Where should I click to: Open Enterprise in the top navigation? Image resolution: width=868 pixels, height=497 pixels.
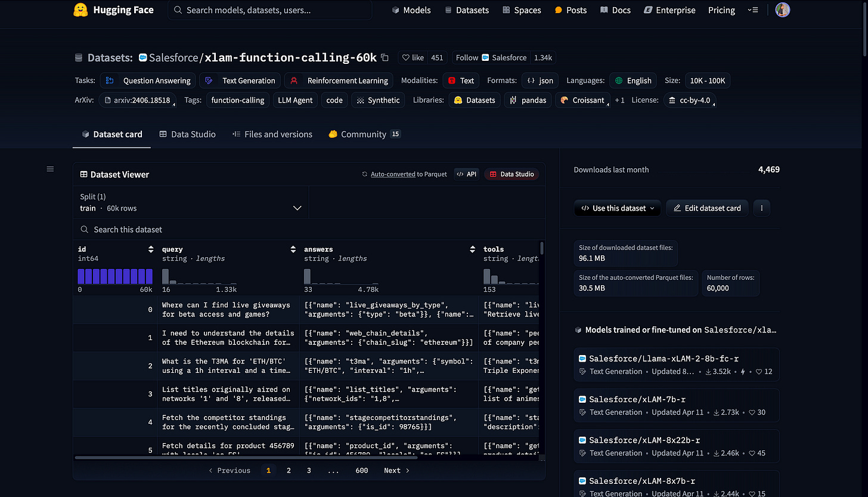point(669,10)
